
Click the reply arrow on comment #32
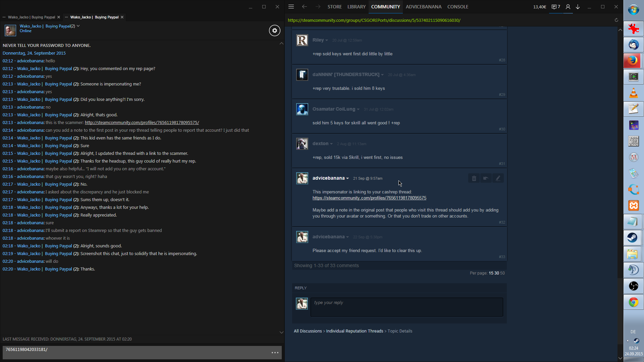486,178
